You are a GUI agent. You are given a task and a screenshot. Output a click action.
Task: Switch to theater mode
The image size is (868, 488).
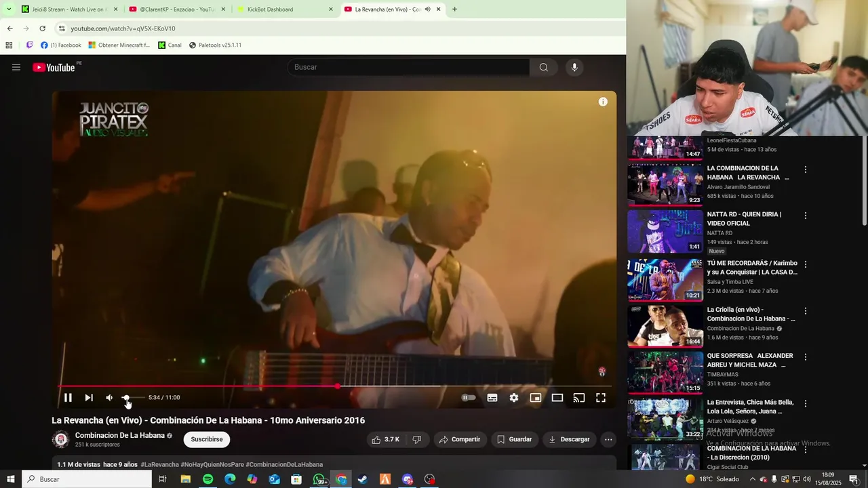pyautogui.click(x=557, y=398)
